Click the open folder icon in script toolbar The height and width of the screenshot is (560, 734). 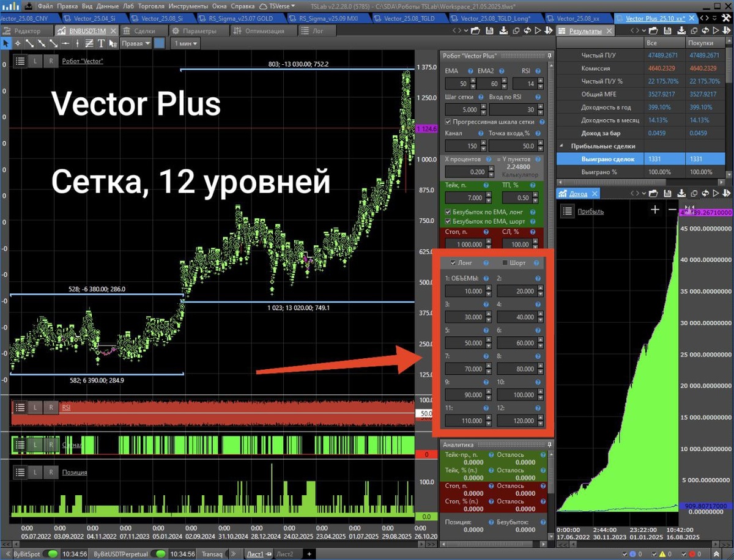click(475, 31)
